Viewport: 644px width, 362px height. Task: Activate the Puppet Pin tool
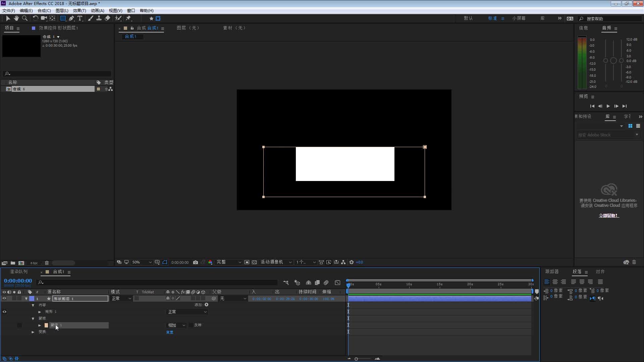(x=128, y=18)
